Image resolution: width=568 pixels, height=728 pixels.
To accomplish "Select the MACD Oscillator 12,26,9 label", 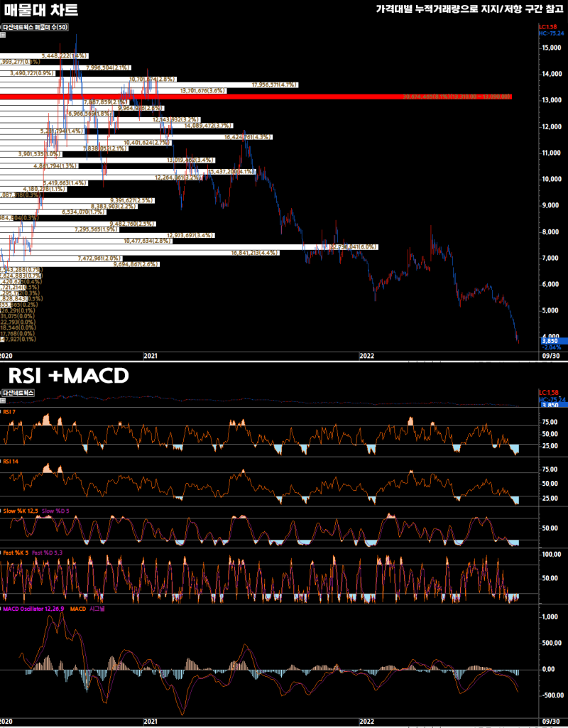I will (x=34, y=609).
